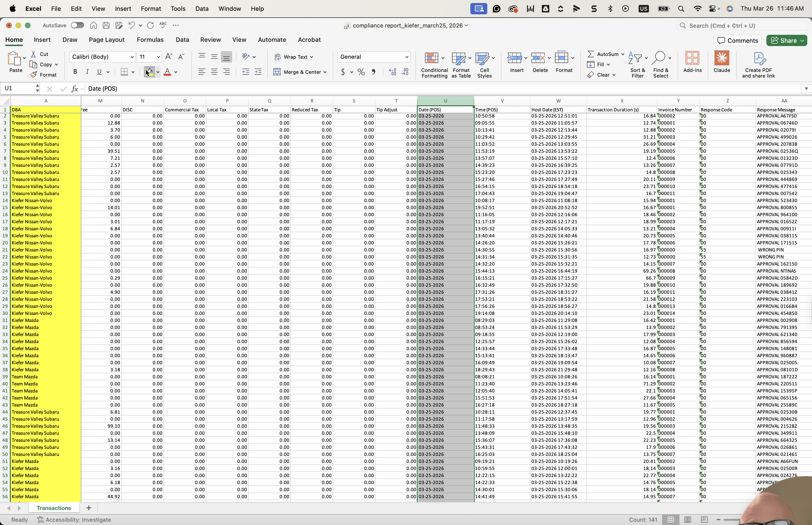The width and height of the screenshot is (812, 525).
Task: Apply percent style format
Action: pos(361,72)
